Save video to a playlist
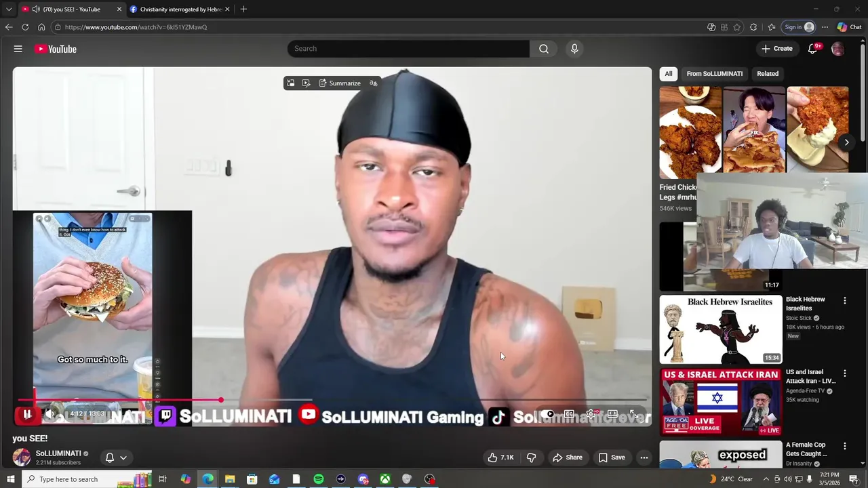 click(612, 457)
